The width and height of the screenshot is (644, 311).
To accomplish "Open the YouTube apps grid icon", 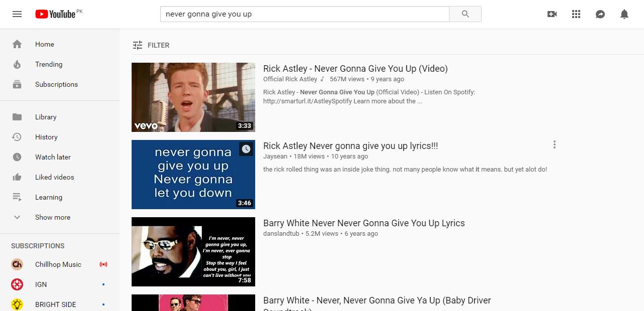I will pyautogui.click(x=576, y=14).
